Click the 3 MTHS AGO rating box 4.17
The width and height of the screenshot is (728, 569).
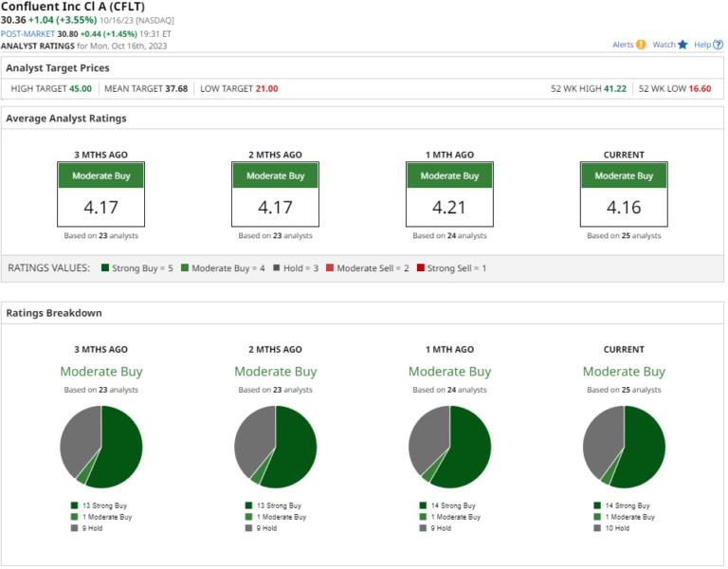pos(100,194)
